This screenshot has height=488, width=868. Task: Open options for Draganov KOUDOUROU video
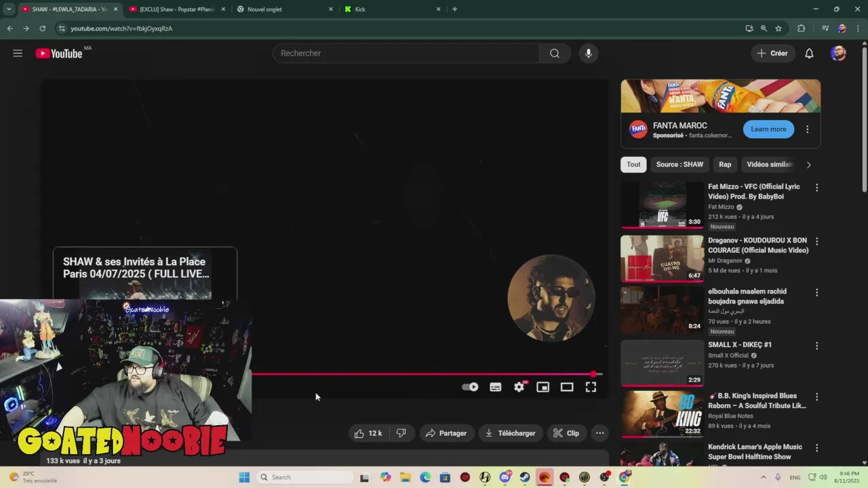[816, 241]
